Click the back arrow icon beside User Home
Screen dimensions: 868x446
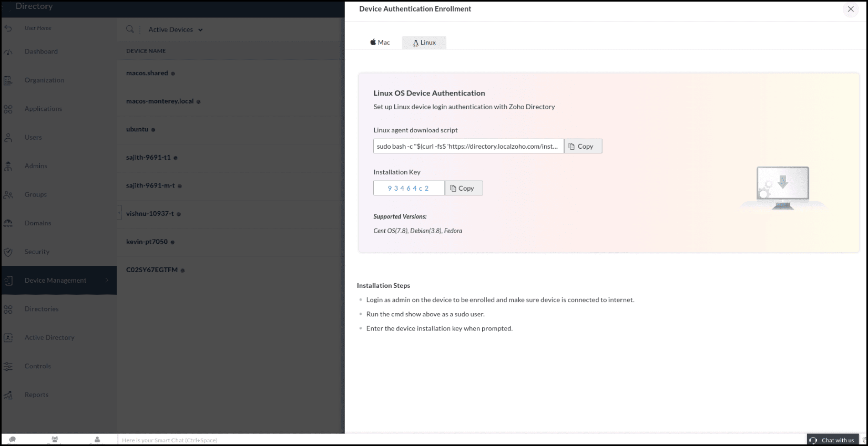[8, 28]
